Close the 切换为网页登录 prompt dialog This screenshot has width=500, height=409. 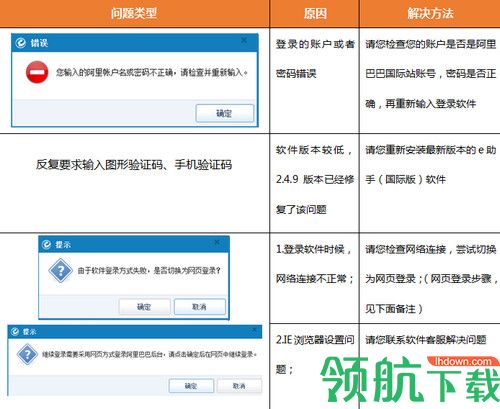point(217,242)
